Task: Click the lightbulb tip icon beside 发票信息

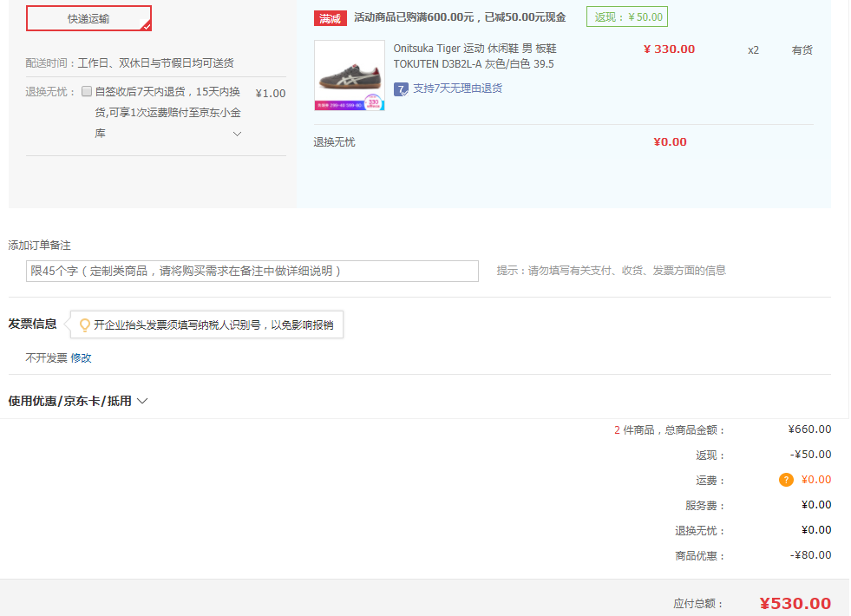Action: (x=85, y=325)
